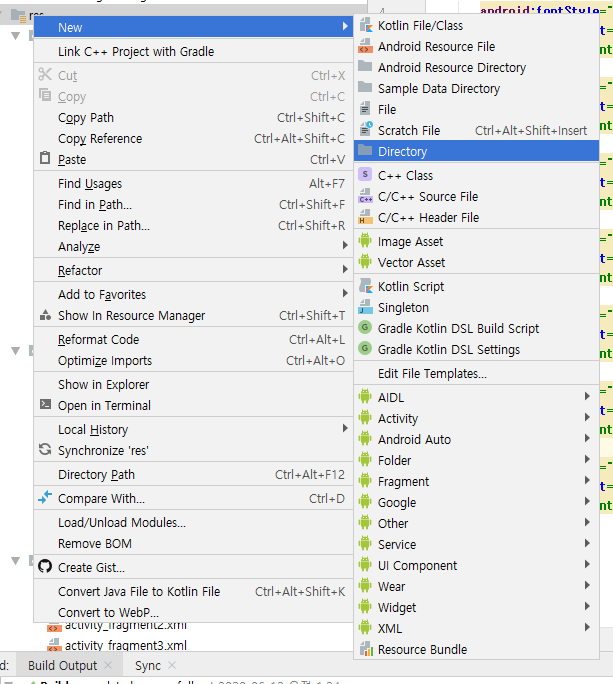Select Optimize Imports entry
The width and height of the screenshot is (613, 684).
pyautogui.click(x=193, y=361)
